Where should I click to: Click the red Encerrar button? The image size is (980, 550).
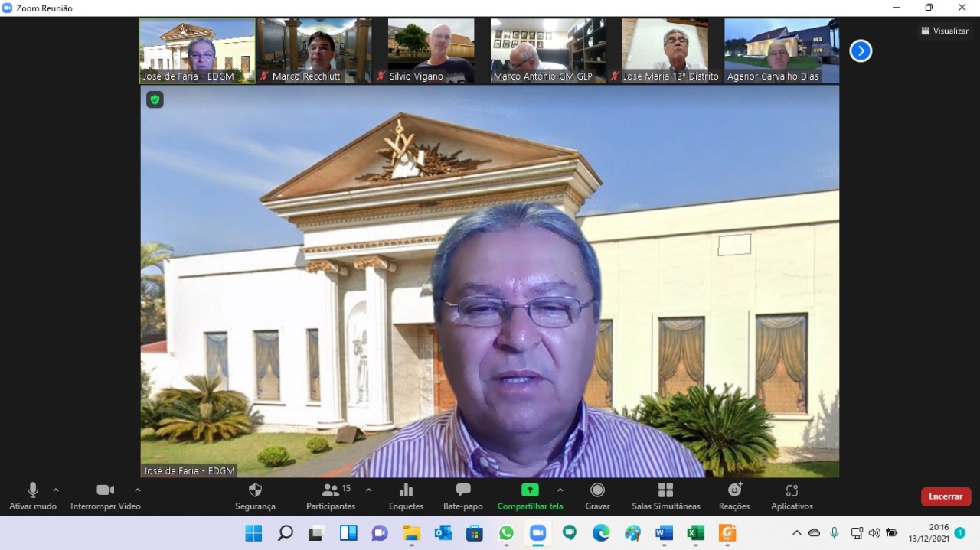pyautogui.click(x=946, y=496)
